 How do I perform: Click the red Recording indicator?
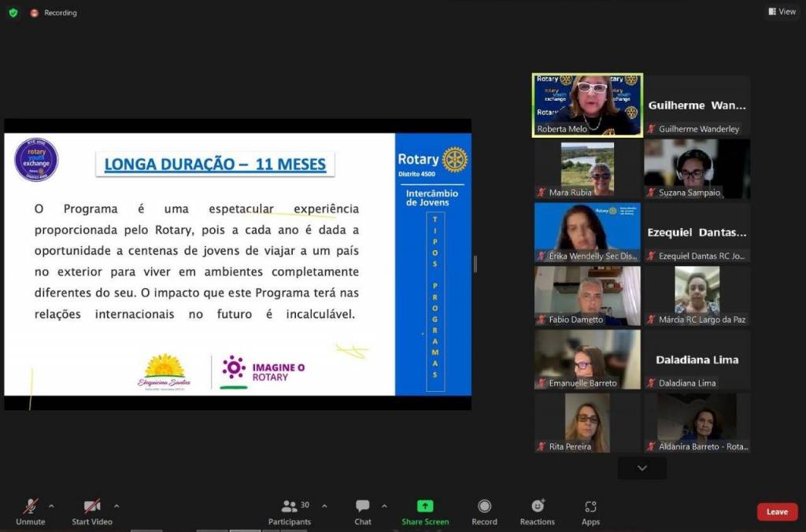[34, 13]
